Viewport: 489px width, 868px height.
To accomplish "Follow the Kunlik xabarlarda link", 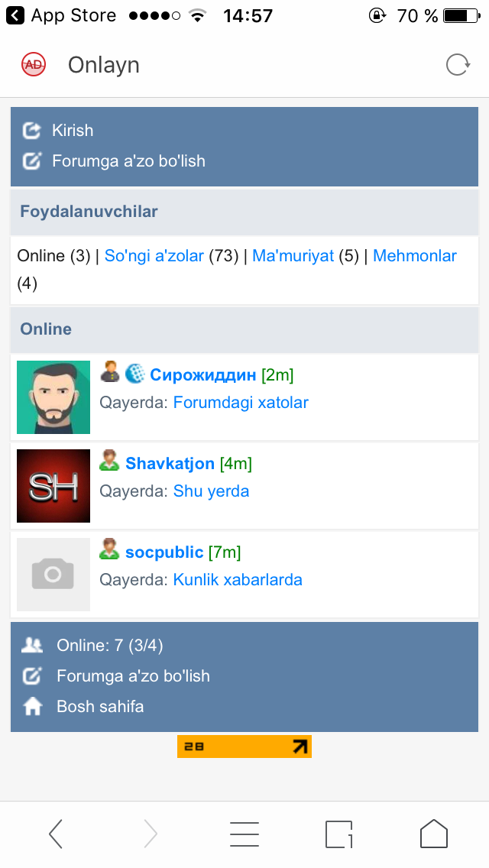I will (238, 580).
